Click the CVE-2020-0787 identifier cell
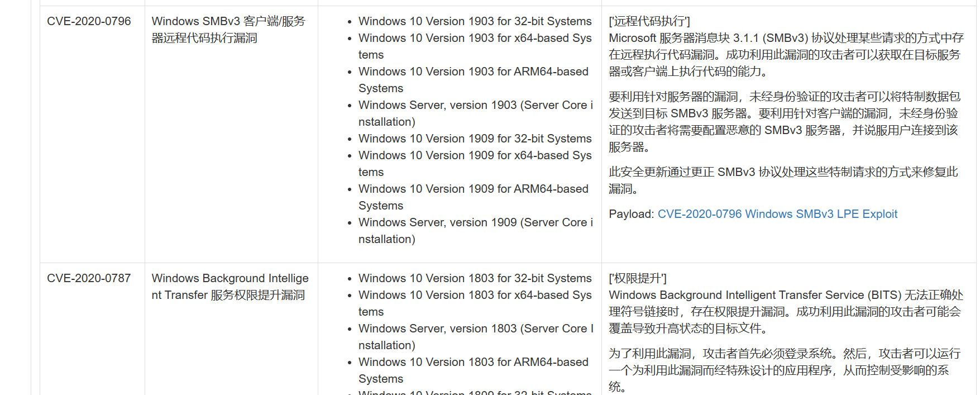This screenshot has height=395, width=980. coord(89,278)
